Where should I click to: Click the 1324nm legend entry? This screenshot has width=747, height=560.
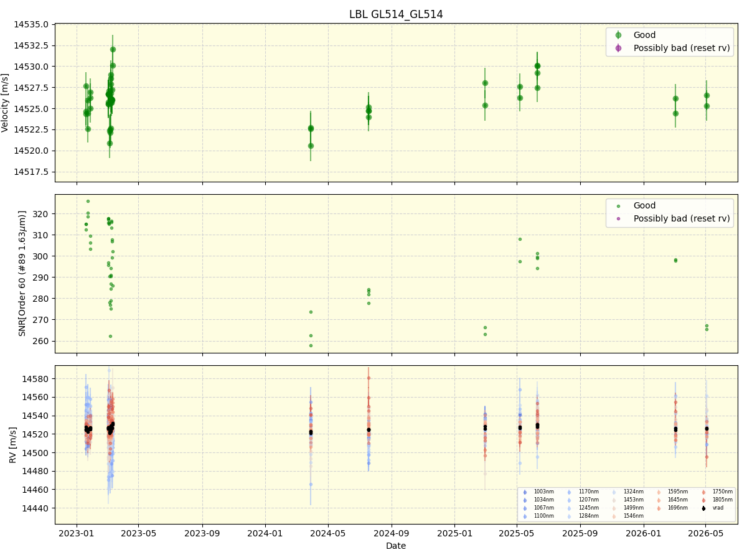[x=634, y=492]
